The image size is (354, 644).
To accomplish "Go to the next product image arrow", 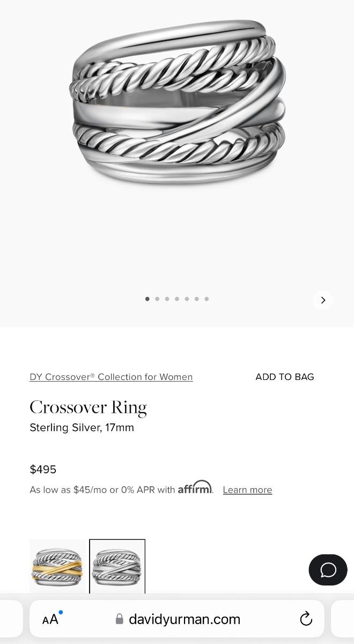I will click(323, 300).
